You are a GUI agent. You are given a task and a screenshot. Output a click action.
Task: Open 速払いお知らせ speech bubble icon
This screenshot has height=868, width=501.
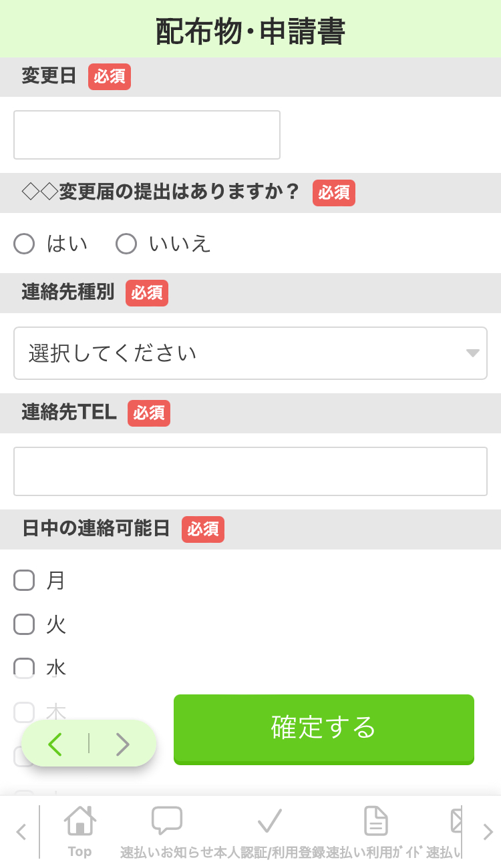166,821
